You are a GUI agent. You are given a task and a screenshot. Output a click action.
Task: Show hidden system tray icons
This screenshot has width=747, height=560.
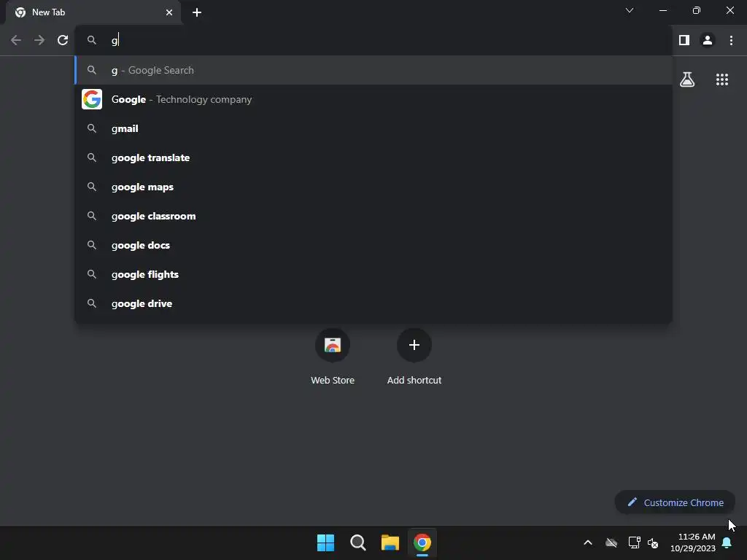point(588,542)
